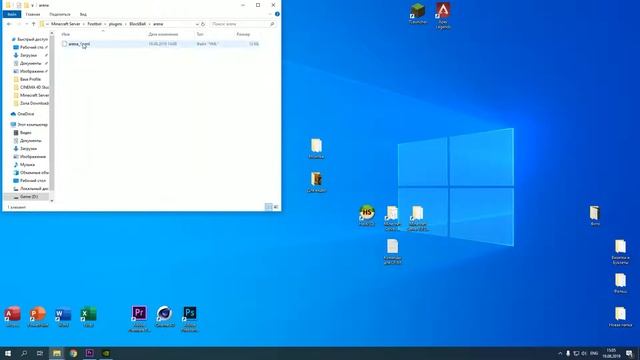Click Football in the address breadcrumb
The image size is (640, 360).
(x=95, y=24)
